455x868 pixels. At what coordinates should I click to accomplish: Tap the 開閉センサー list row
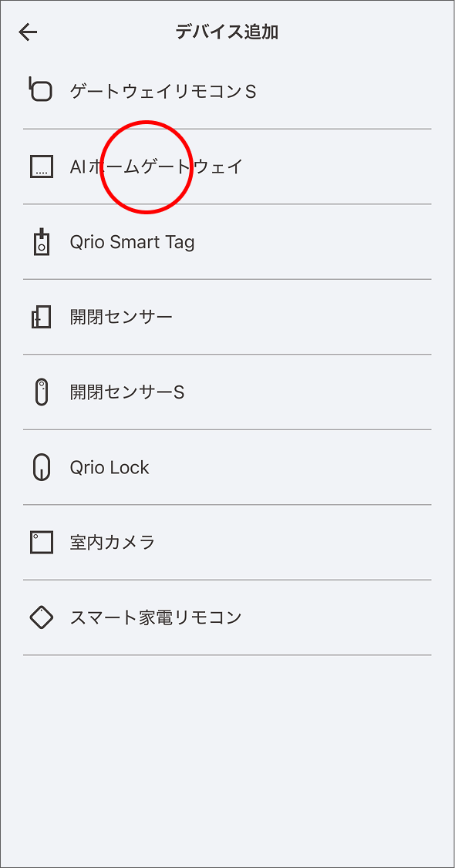tap(228, 316)
